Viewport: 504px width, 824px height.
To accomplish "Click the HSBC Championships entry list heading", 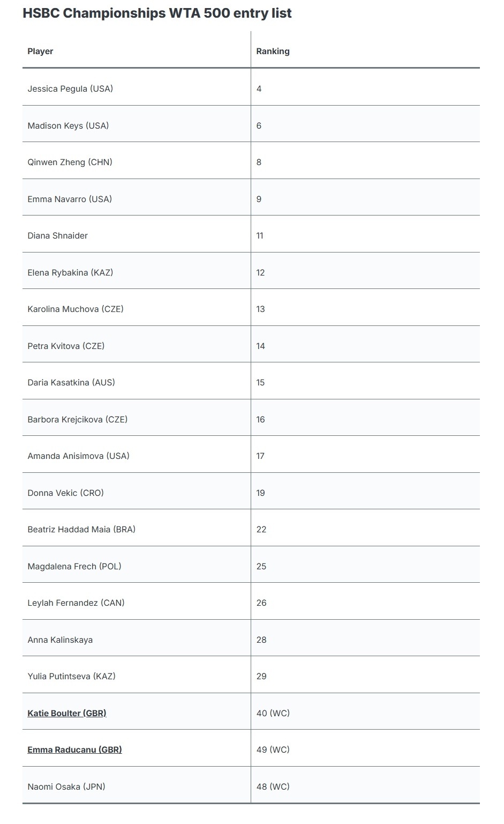I will point(157,13).
